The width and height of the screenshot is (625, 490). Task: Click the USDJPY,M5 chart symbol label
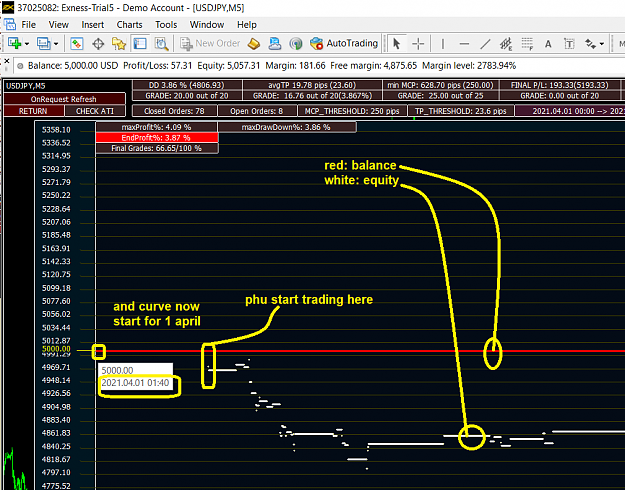coord(26,86)
